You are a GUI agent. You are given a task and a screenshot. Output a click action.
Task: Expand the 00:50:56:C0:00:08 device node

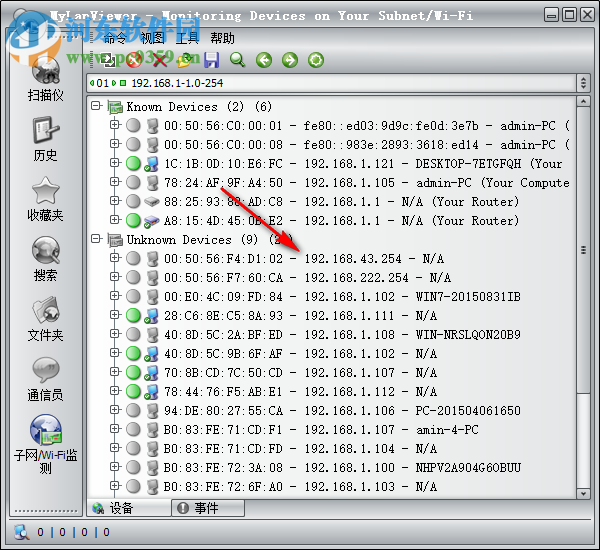pos(114,144)
